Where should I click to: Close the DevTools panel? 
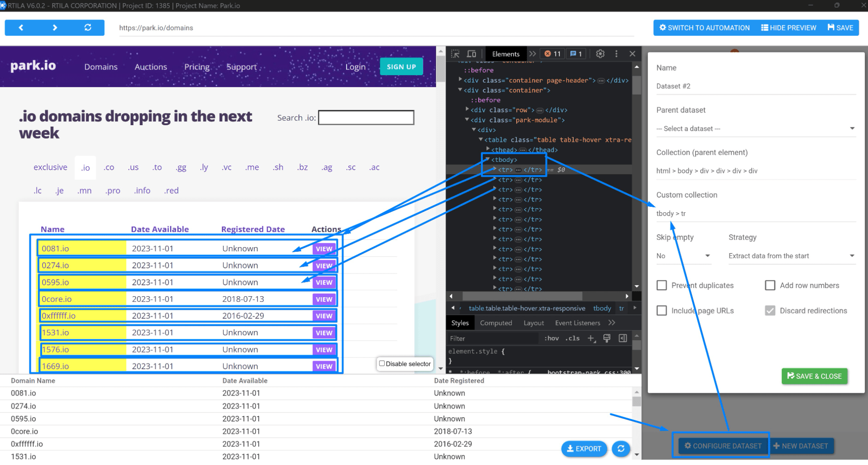pos(632,54)
